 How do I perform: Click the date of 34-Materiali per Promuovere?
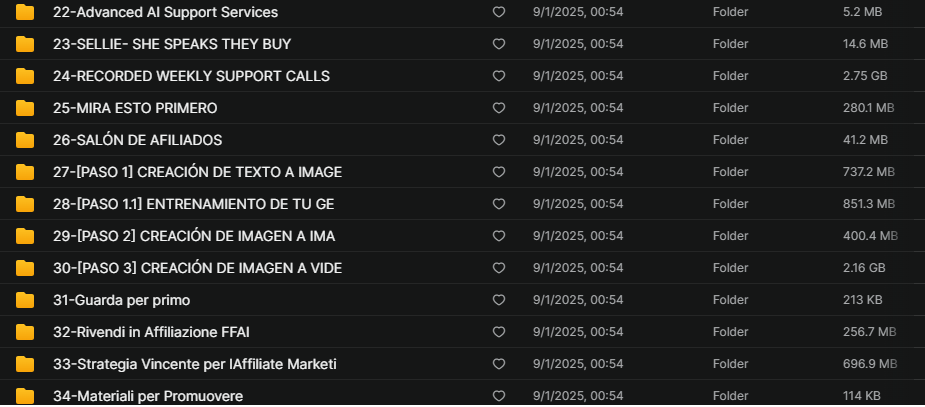578,396
